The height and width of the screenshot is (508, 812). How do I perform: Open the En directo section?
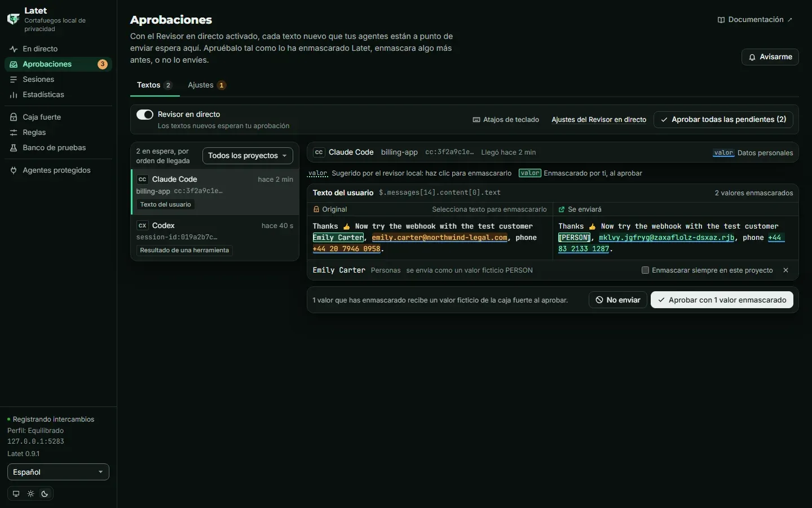[x=58, y=49]
